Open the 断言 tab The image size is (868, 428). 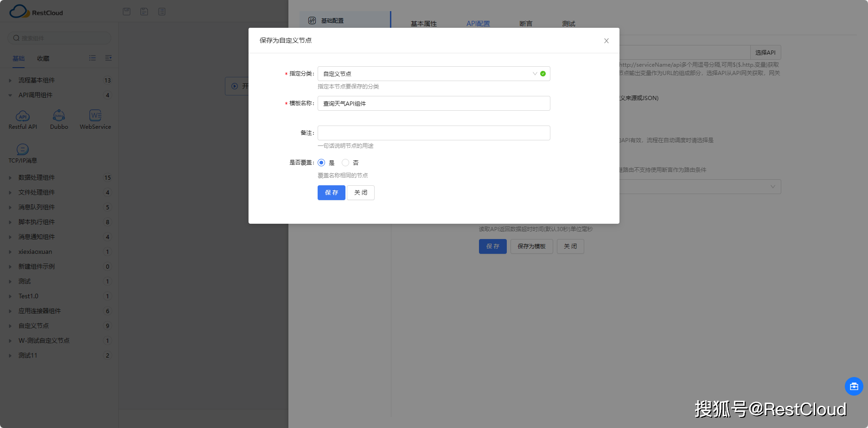click(x=526, y=24)
